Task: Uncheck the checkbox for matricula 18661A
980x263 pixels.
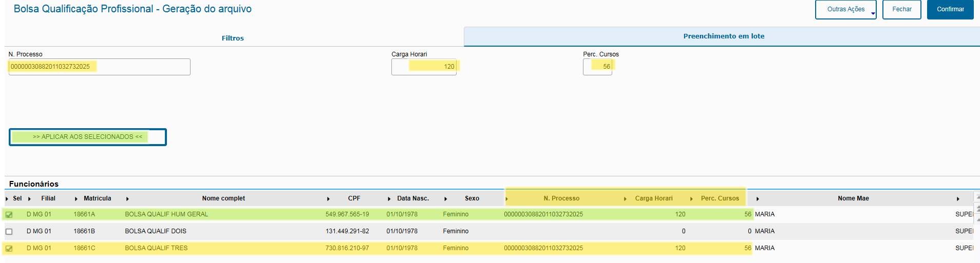Action: click(9, 215)
